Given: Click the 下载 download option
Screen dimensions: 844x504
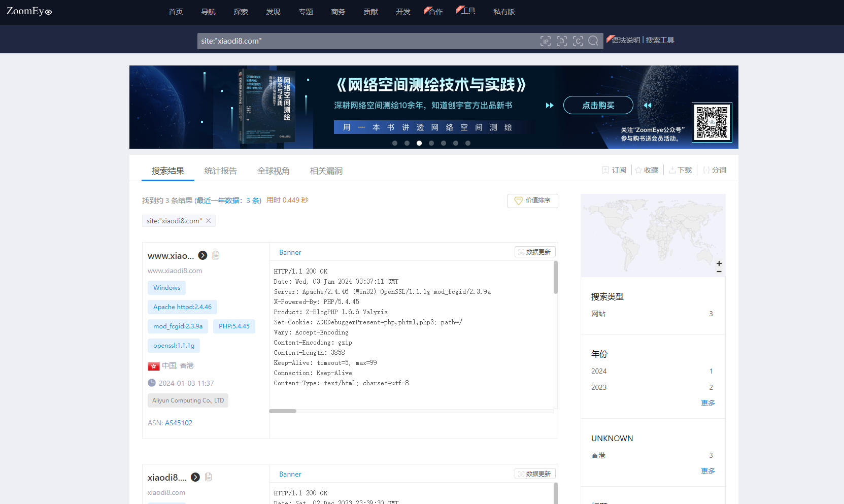Looking at the screenshot, I should pyautogui.click(x=680, y=170).
